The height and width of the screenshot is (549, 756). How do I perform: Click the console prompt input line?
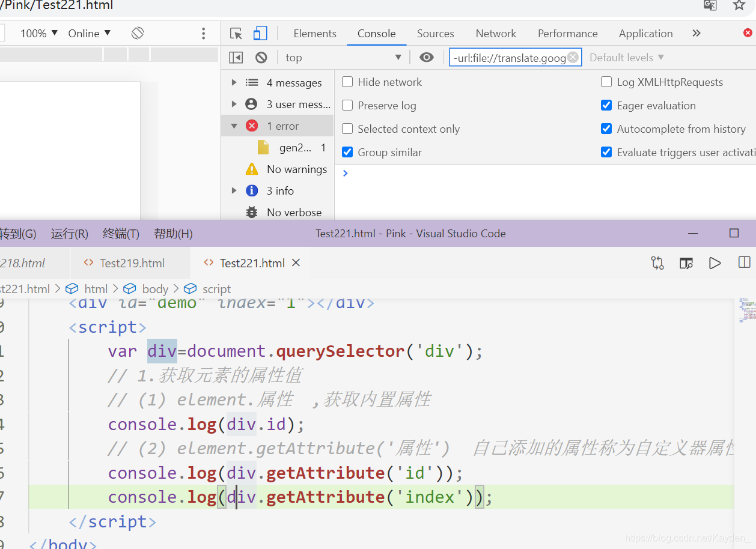point(545,173)
